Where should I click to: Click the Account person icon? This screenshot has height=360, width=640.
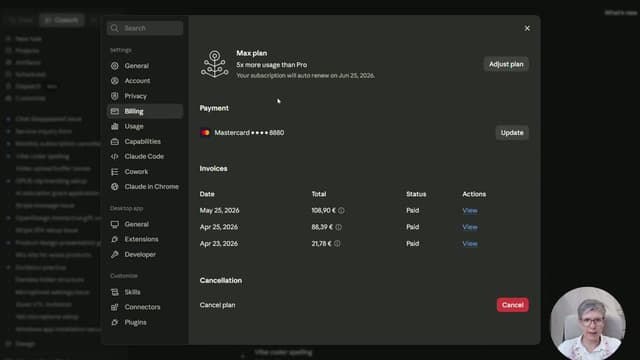tap(115, 81)
